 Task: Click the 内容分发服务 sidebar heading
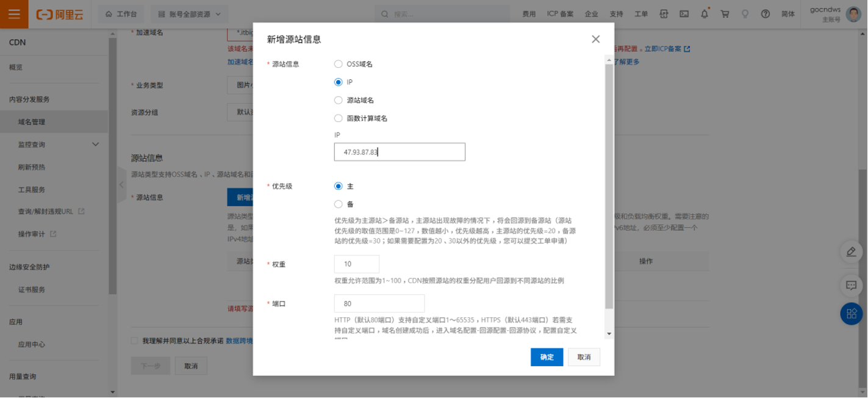pyautogui.click(x=29, y=99)
